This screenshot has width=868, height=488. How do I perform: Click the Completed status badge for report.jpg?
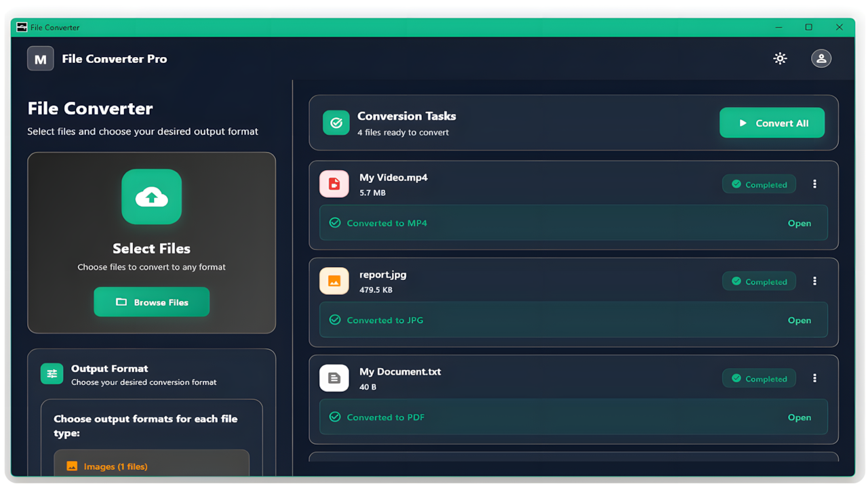[x=759, y=281]
